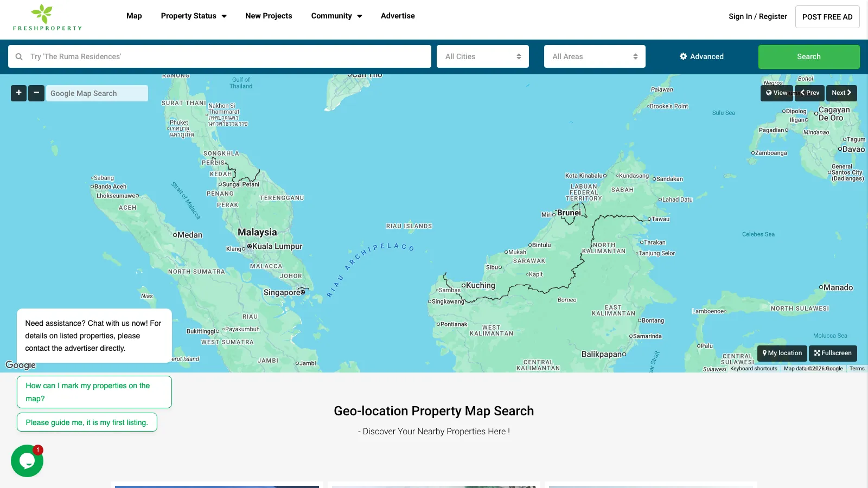Click the Kuching label on the map
Viewport: 868px width, 488px height.
pyautogui.click(x=480, y=285)
